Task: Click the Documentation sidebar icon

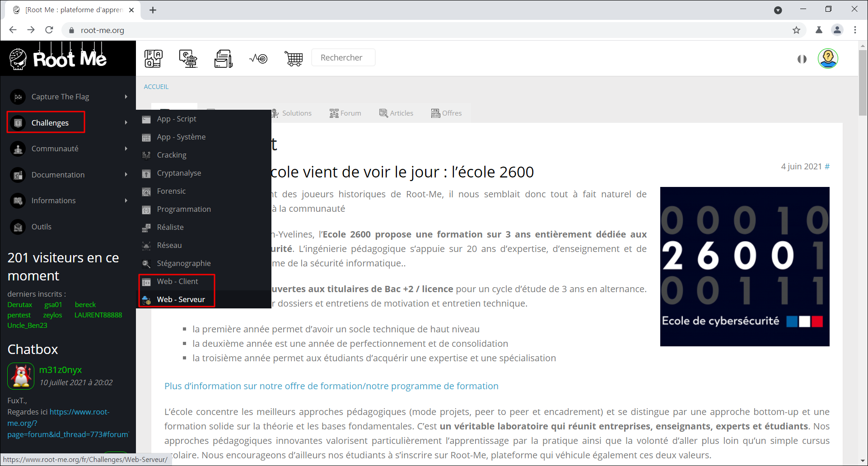Action: coord(18,175)
